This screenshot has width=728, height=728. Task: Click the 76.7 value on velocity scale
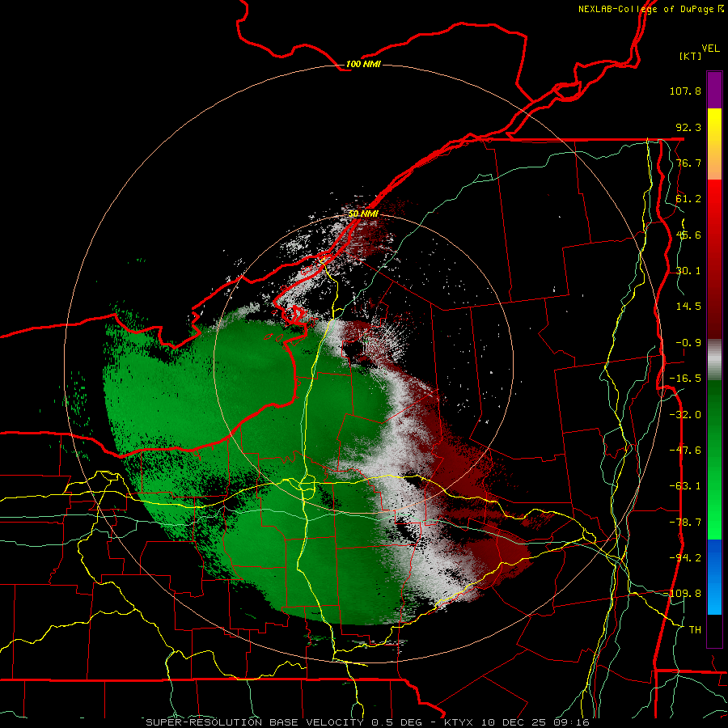pyautogui.click(x=688, y=163)
